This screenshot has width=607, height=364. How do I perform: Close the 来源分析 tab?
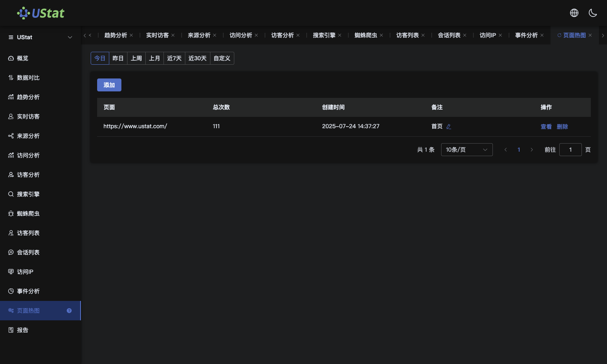215,35
